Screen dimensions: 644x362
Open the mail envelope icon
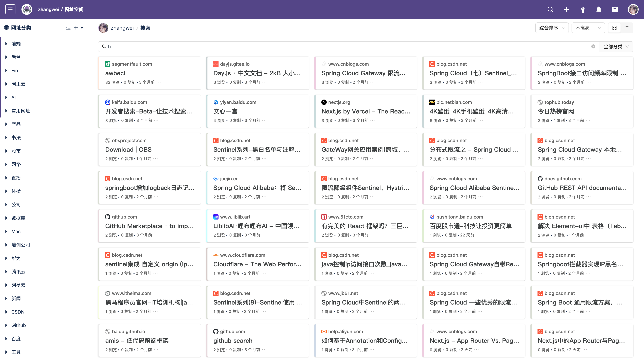click(x=615, y=10)
